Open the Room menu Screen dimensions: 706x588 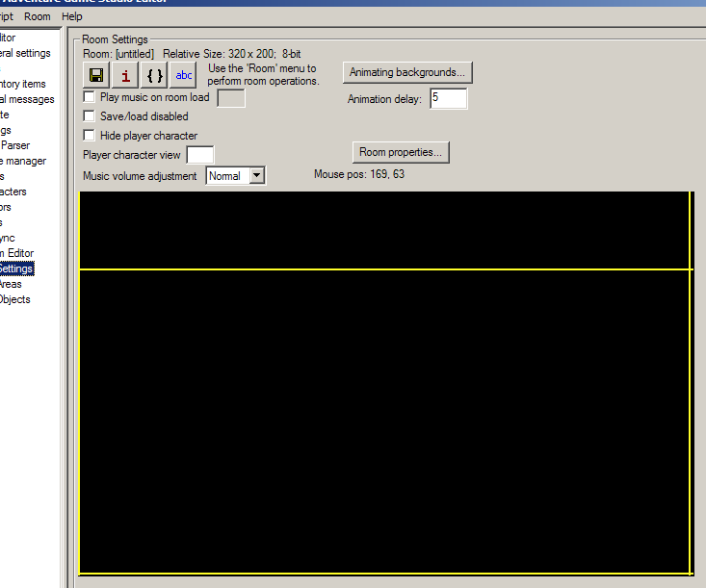pyautogui.click(x=38, y=16)
